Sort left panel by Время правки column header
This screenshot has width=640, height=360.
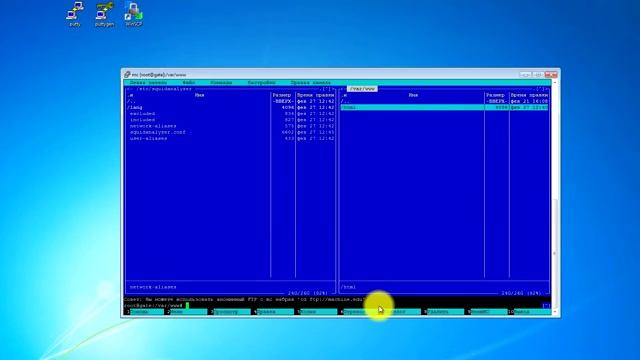(316, 95)
